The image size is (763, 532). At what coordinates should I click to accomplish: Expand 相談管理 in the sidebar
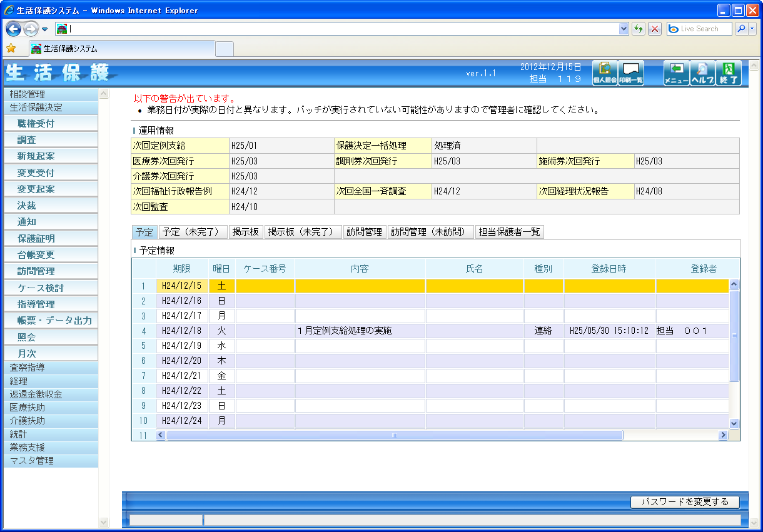click(x=51, y=94)
